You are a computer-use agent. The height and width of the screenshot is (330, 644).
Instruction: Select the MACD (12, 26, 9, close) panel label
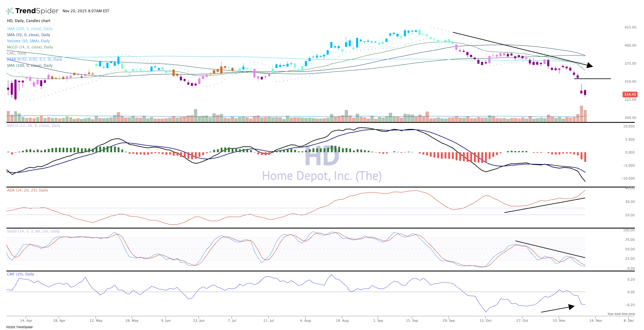point(34,126)
